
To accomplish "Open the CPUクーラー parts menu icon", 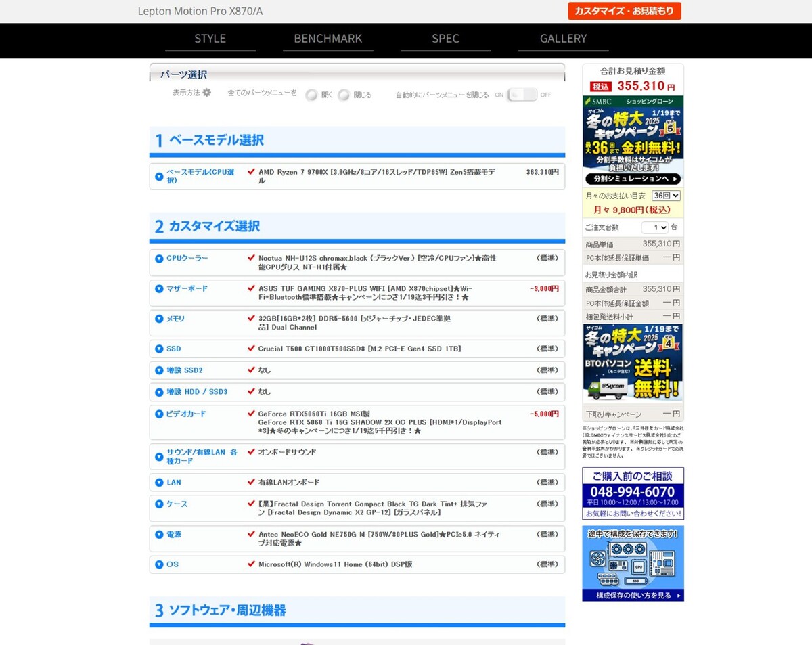I will [x=159, y=258].
